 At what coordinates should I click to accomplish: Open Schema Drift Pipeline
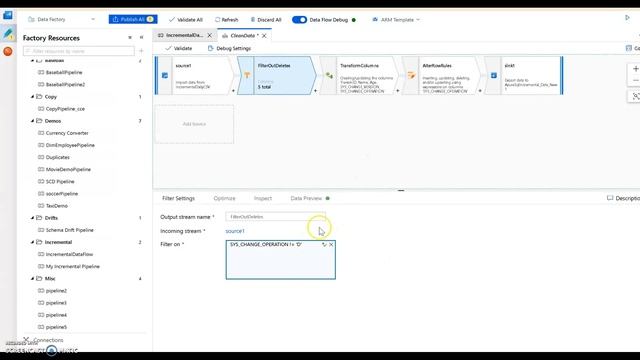tap(69, 230)
